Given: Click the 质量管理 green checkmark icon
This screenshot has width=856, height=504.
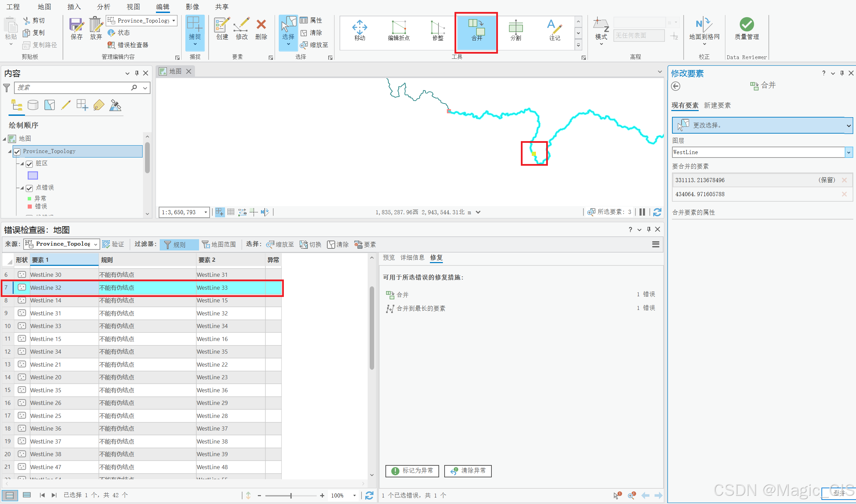Looking at the screenshot, I should 747,25.
